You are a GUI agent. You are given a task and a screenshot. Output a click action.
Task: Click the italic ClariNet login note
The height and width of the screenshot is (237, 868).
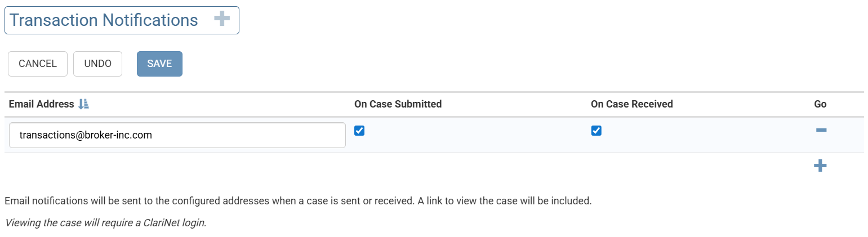[106, 222]
